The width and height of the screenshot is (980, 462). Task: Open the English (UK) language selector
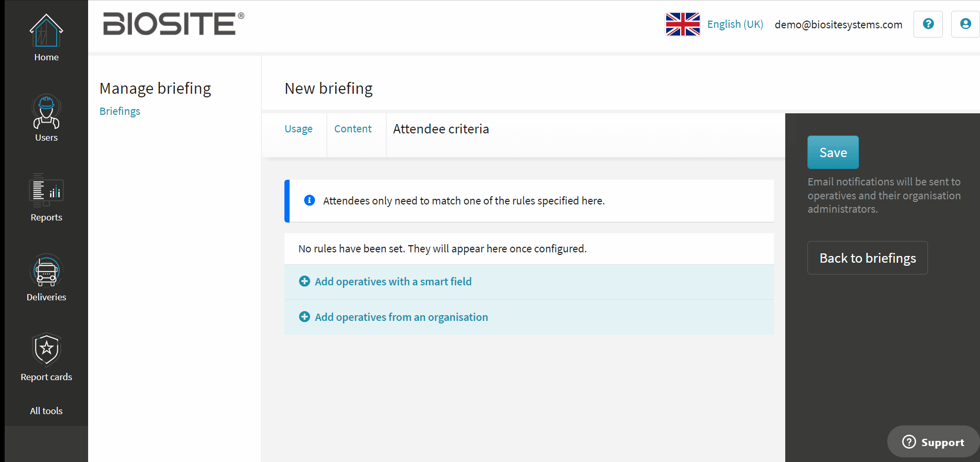(x=735, y=24)
